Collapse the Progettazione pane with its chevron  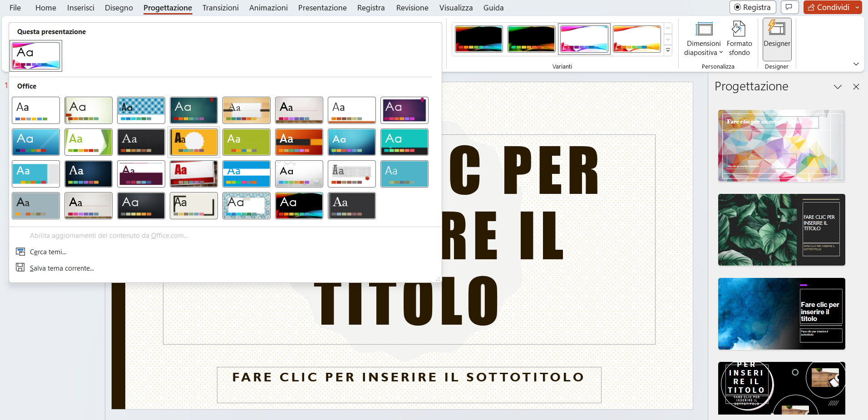(838, 86)
